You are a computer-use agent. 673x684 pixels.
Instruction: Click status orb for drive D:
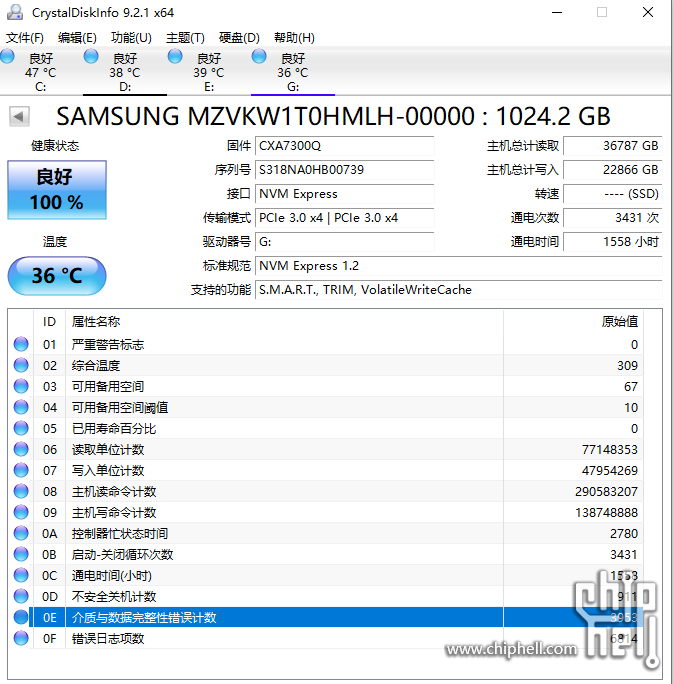point(91,57)
